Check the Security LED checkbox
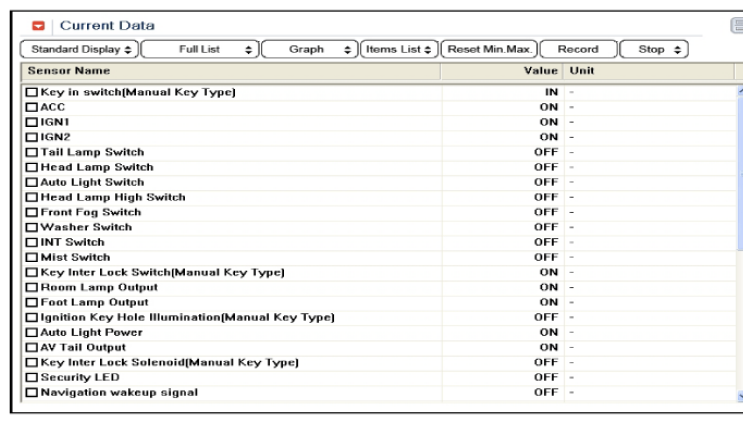The width and height of the screenshot is (752, 424). (x=32, y=377)
